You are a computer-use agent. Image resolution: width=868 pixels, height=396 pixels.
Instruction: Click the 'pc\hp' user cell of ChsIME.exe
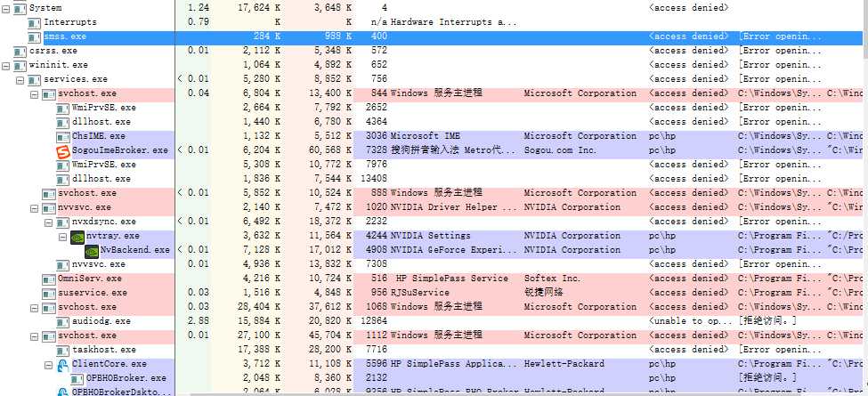pos(661,136)
